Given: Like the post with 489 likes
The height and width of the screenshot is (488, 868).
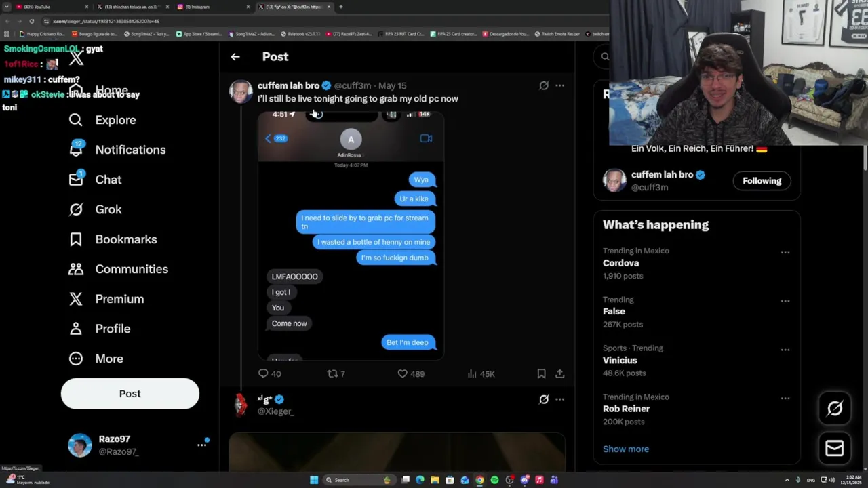Looking at the screenshot, I should coord(411,374).
